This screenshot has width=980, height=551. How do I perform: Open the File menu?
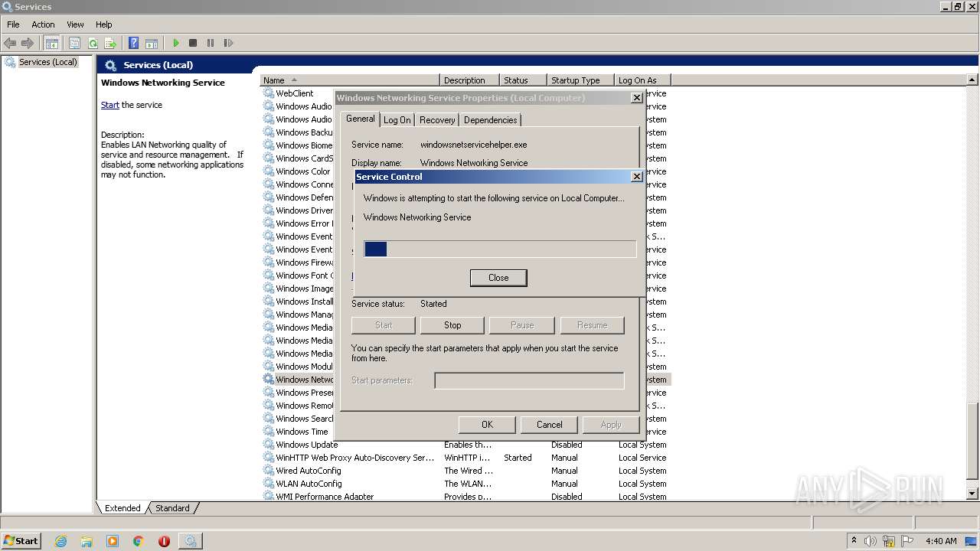13,24
